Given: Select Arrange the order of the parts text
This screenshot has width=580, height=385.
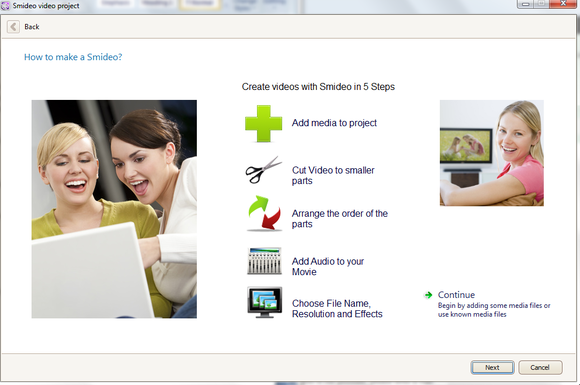Looking at the screenshot, I should point(340,219).
